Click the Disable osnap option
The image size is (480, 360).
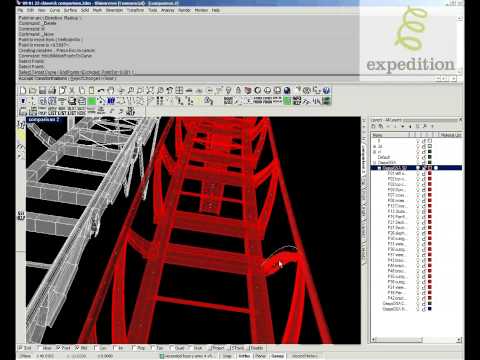pyautogui.click(x=255, y=348)
